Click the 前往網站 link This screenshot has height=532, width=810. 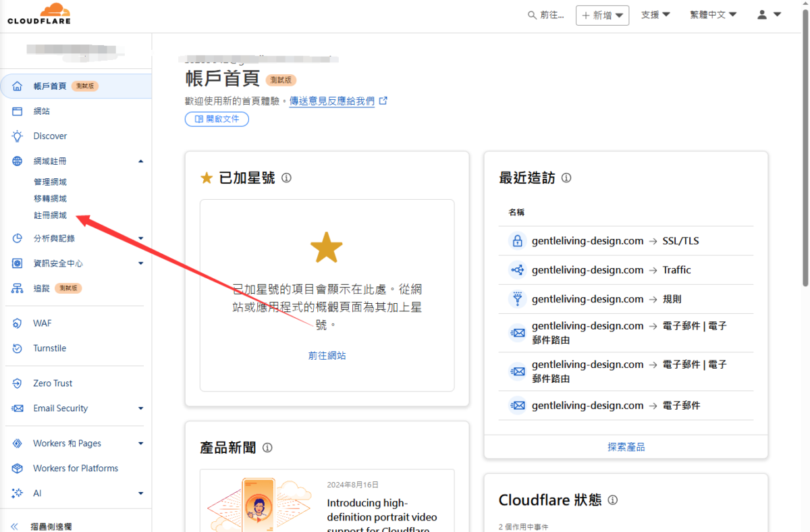pyautogui.click(x=327, y=356)
